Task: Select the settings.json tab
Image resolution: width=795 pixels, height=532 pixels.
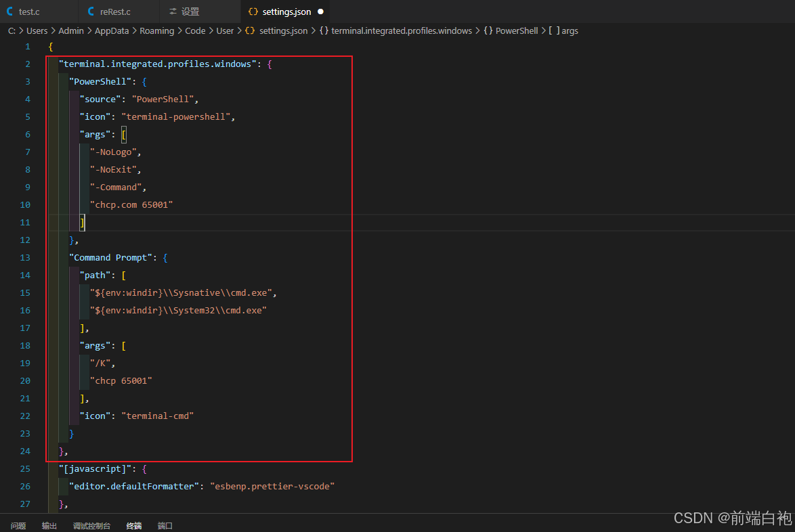Action: (x=286, y=11)
